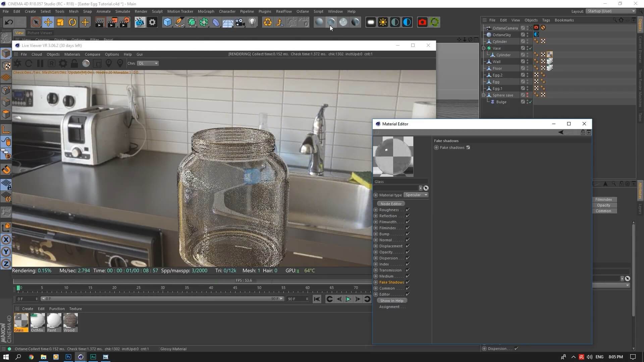Click the undo arrow icon

9,22
